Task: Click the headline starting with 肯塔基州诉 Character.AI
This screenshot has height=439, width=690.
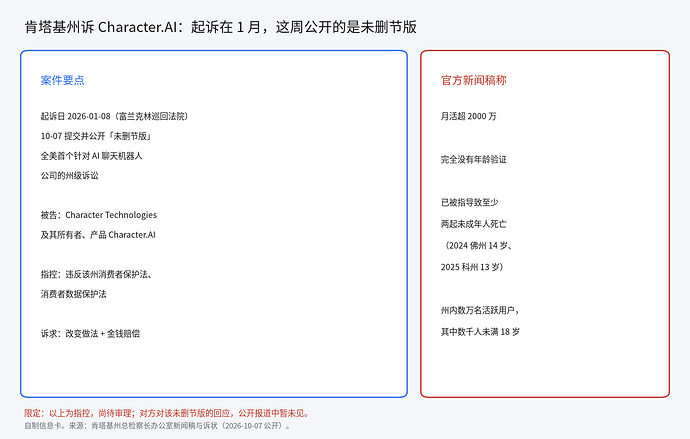Action: (x=220, y=27)
